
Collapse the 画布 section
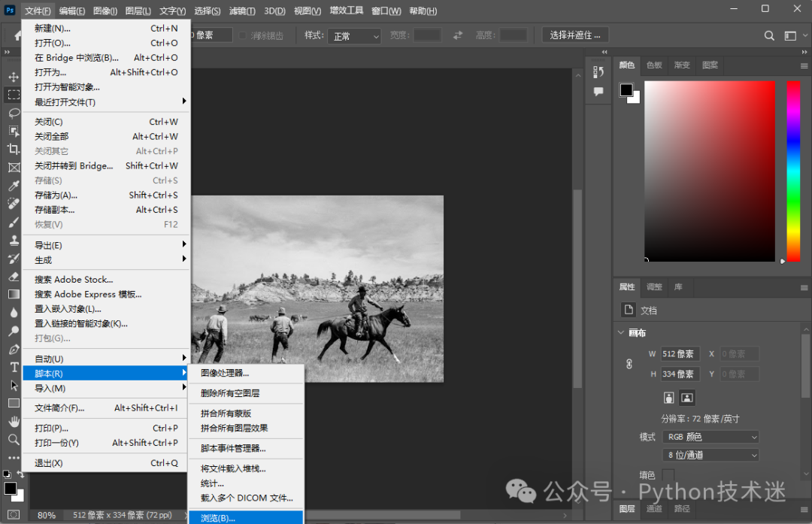pos(621,332)
